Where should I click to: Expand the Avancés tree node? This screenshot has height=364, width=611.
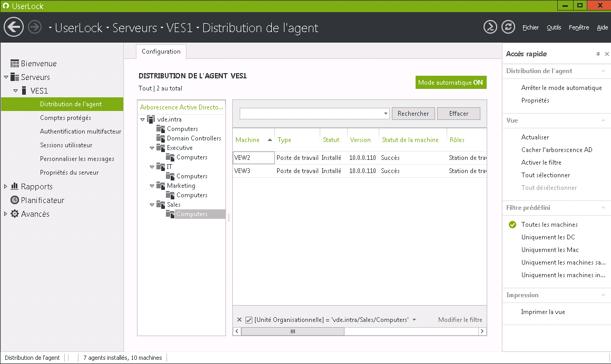[x=5, y=214]
